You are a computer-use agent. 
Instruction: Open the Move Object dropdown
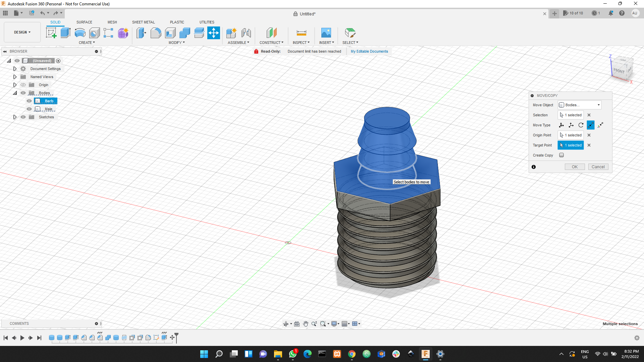[580, 105]
